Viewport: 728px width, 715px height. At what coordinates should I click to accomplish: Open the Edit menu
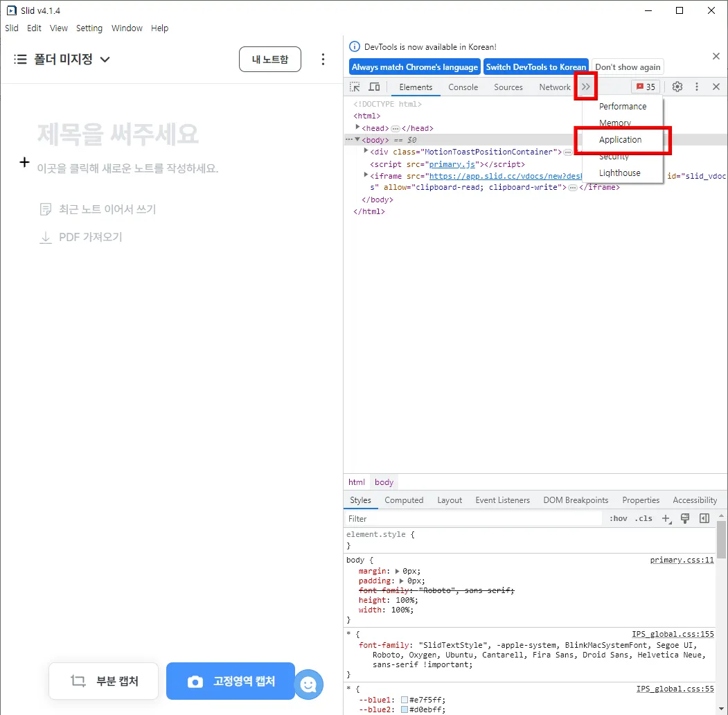34,28
